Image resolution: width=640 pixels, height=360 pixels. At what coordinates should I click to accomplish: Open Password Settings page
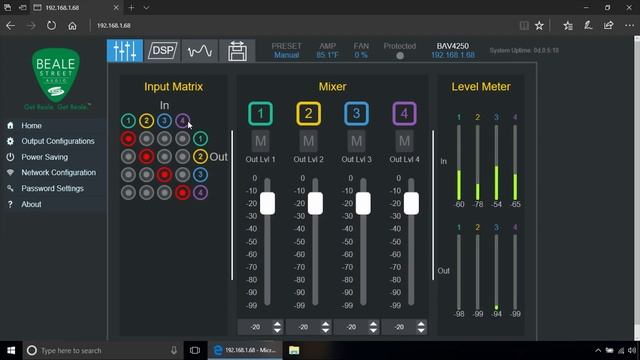point(52,189)
